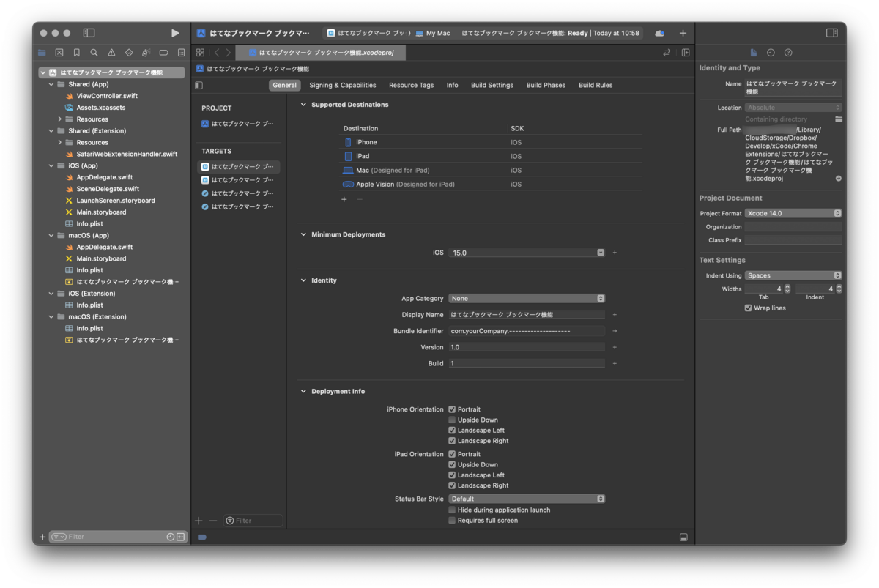Screen dimensions: 879x588
Task: Hide the project and targets list
Action: [199, 85]
